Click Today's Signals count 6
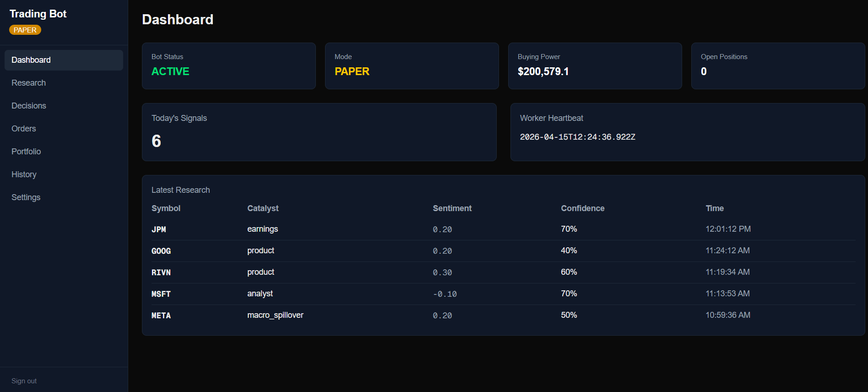The height and width of the screenshot is (392, 868). 156,141
